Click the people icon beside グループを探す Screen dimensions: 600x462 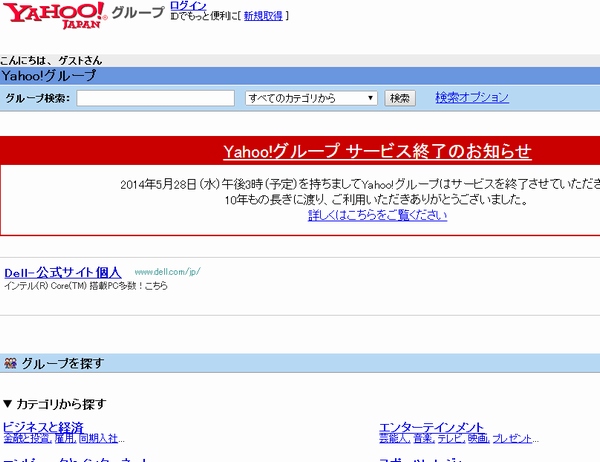[x=10, y=363]
